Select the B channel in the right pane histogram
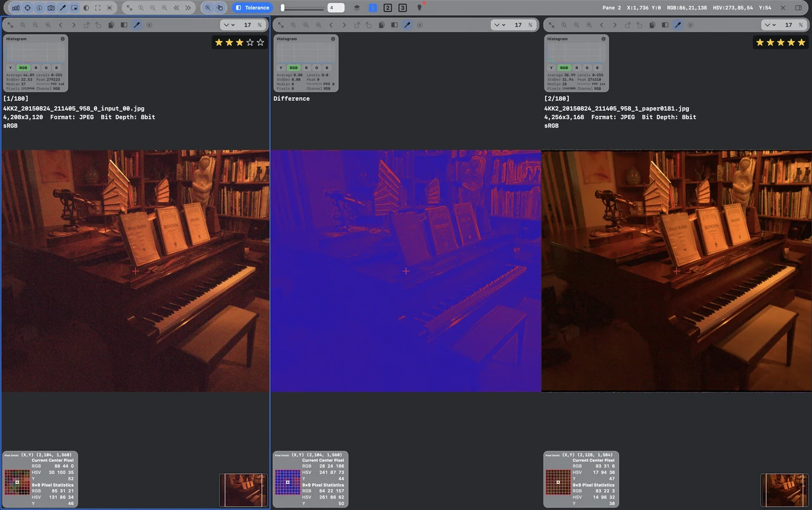This screenshot has width=812, height=510. [x=597, y=67]
